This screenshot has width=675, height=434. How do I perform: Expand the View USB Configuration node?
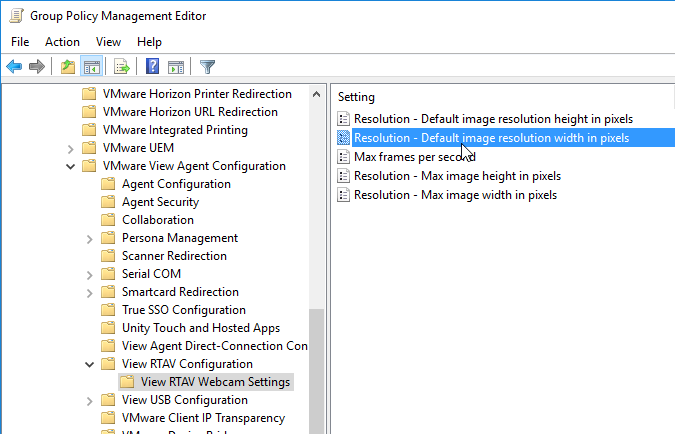tap(90, 401)
